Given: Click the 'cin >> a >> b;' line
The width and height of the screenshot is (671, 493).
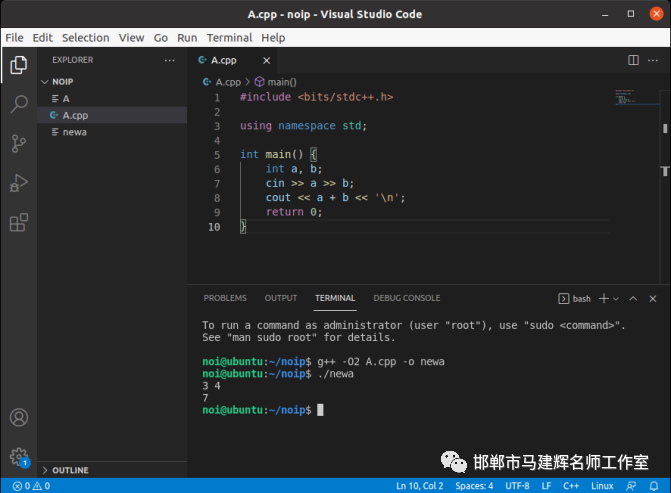Looking at the screenshot, I should tap(309, 184).
